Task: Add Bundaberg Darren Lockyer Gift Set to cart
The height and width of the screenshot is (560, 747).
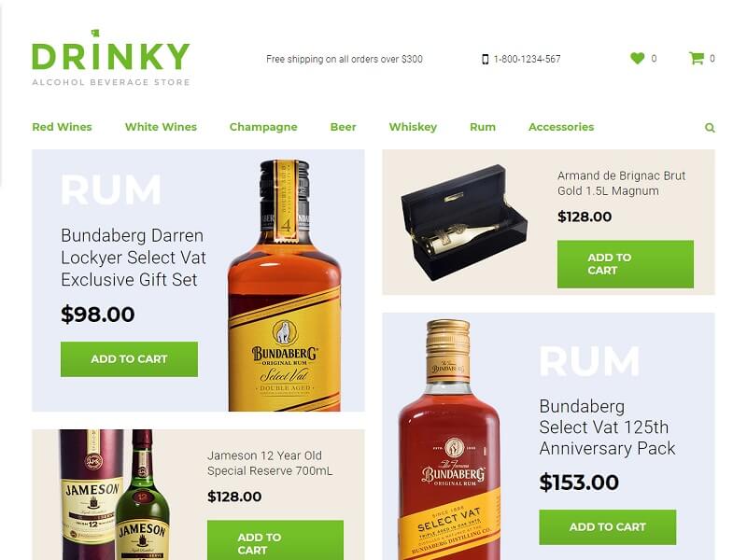Action: (129, 359)
